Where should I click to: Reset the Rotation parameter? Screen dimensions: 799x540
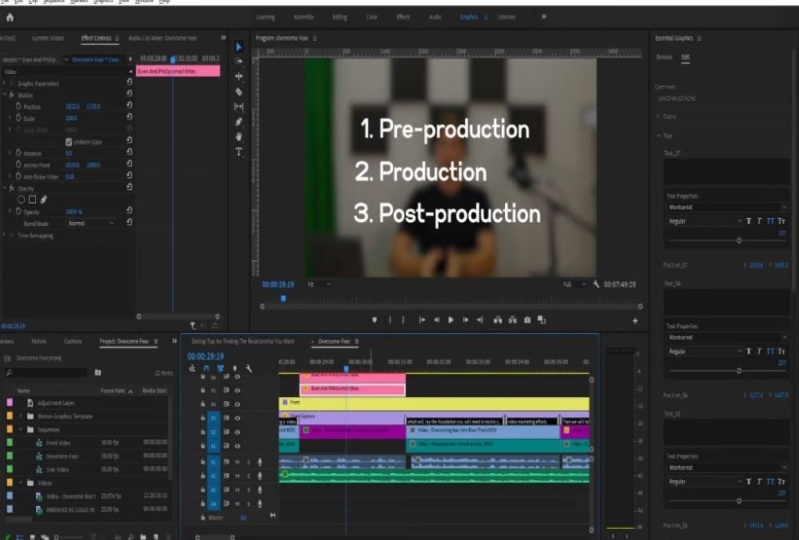[129, 152]
